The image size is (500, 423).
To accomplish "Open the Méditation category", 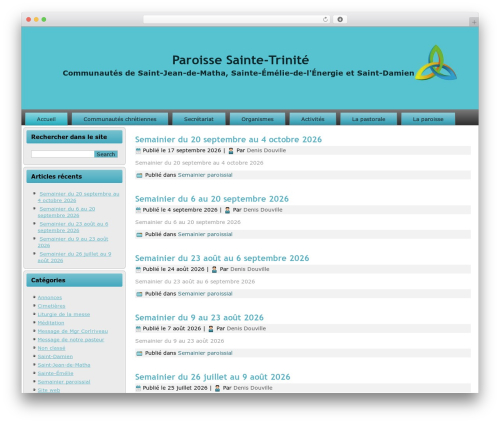I will click(x=51, y=323).
